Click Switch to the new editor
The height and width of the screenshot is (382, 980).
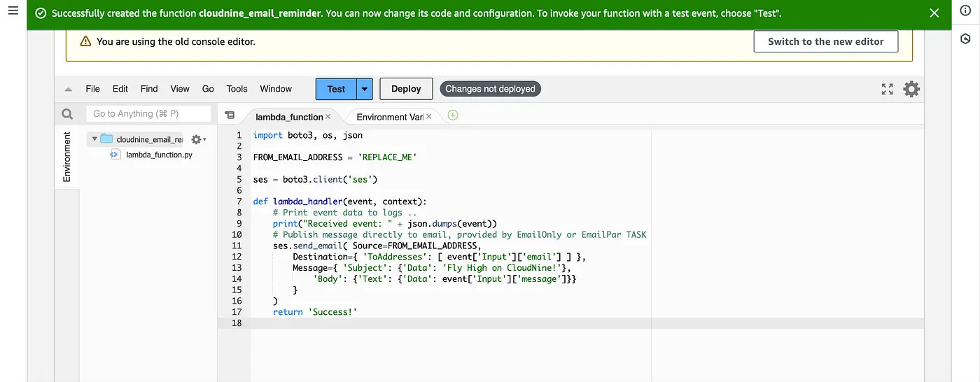[x=826, y=41]
